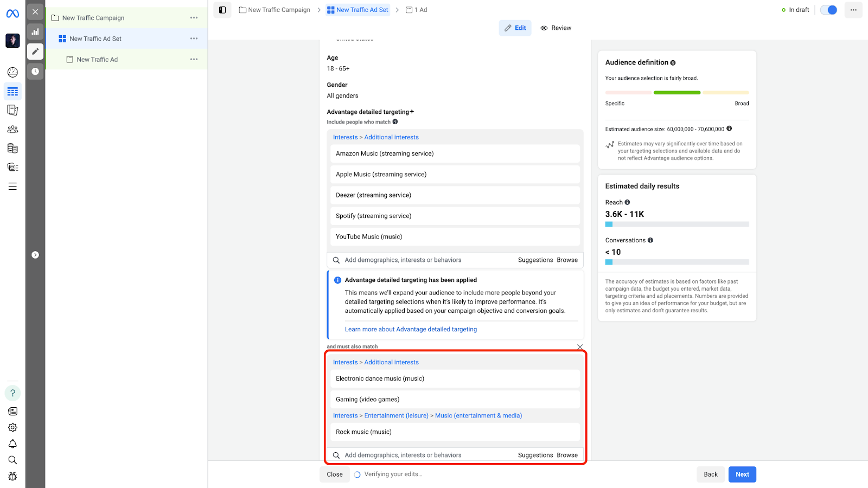
Task: Toggle the ad set on/off switch
Action: pyautogui.click(x=828, y=10)
